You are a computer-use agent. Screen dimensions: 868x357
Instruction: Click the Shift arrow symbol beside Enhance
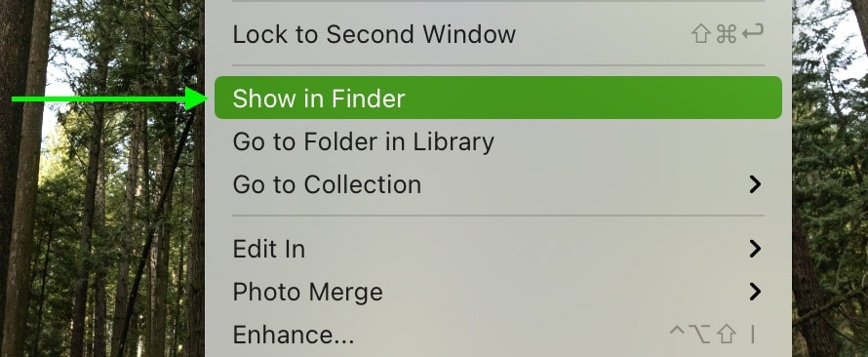click(x=727, y=335)
